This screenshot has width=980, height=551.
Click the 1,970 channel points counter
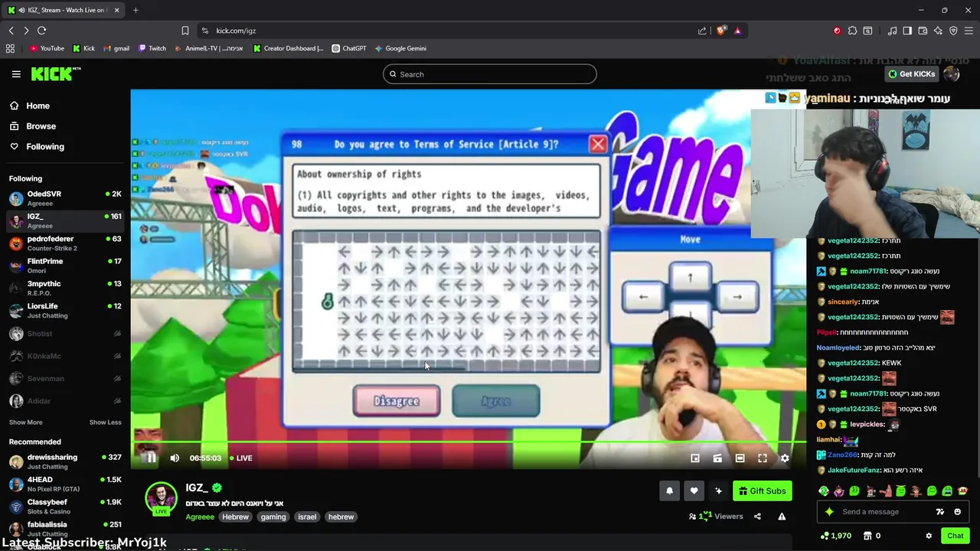point(835,536)
